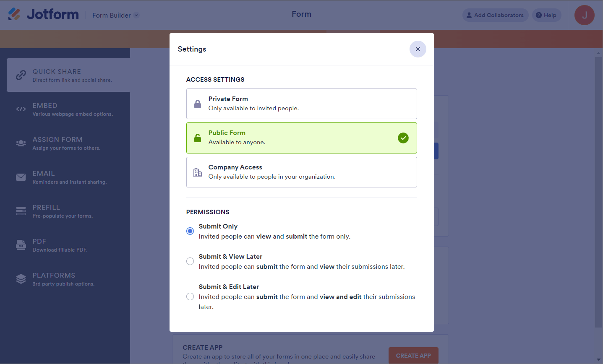The width and height of the screenshot is (603, 364).
Task: Click the Jotform logo icon
Action: point(14,14)
